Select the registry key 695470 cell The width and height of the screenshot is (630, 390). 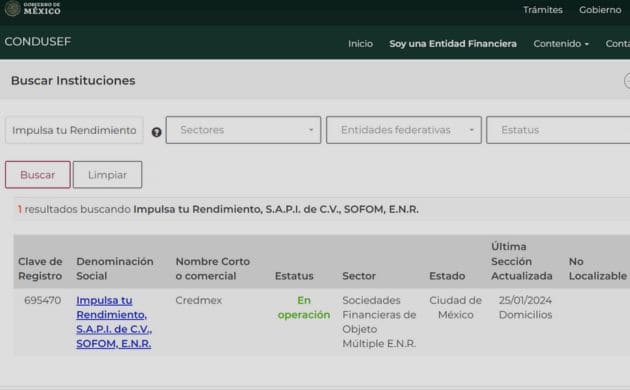click(43, 300)
